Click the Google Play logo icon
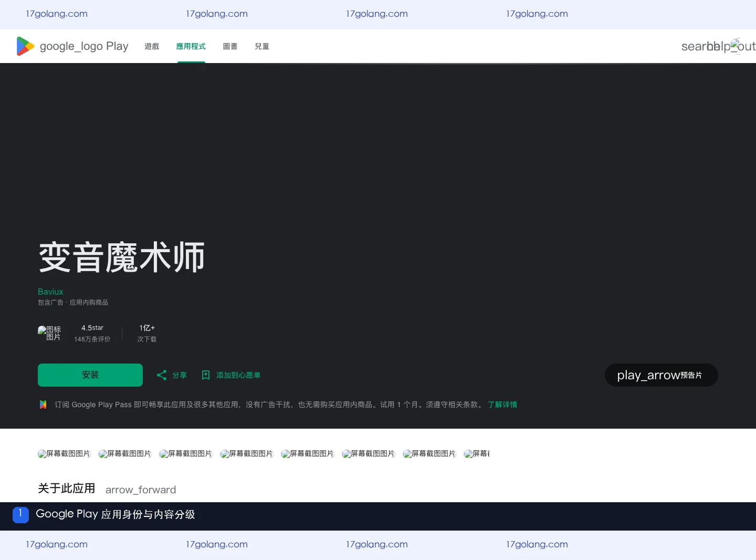Screen dimensions: 756x560 (x=25, y=46)
